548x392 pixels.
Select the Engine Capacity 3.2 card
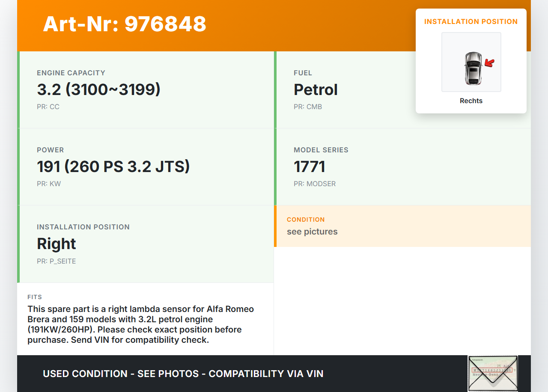coord(146,90)
